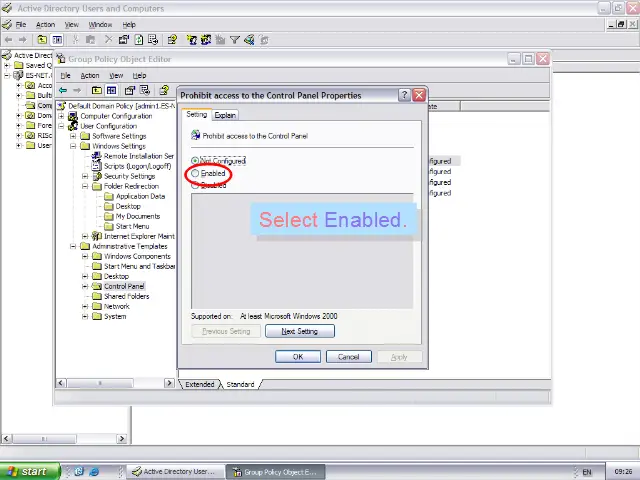Click right arrow of Group Policy tree scrollbar

[169, 383]
